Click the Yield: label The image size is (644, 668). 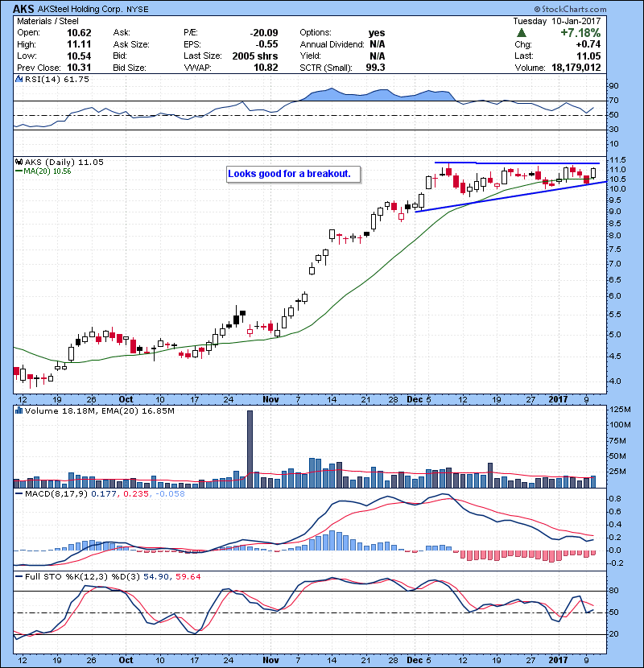click(x=310, y=56)
